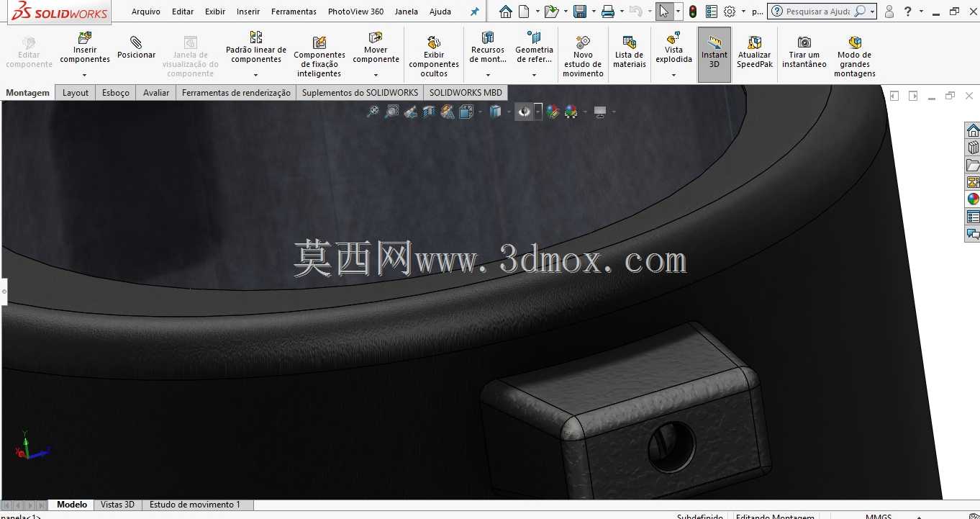
Task: Switch to SOLIDWORKS MBD tab
Action: tap(466, 92)
